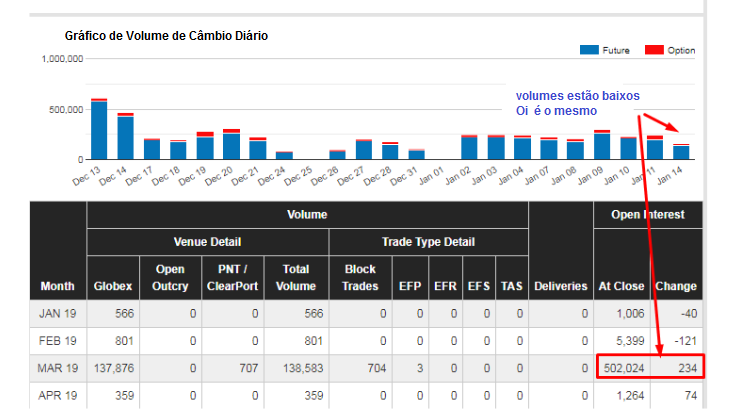Viewport: 745px width, 416px height.
Task: Click the chart title Gráfico de Volume
Action: [x=166, y=36]
